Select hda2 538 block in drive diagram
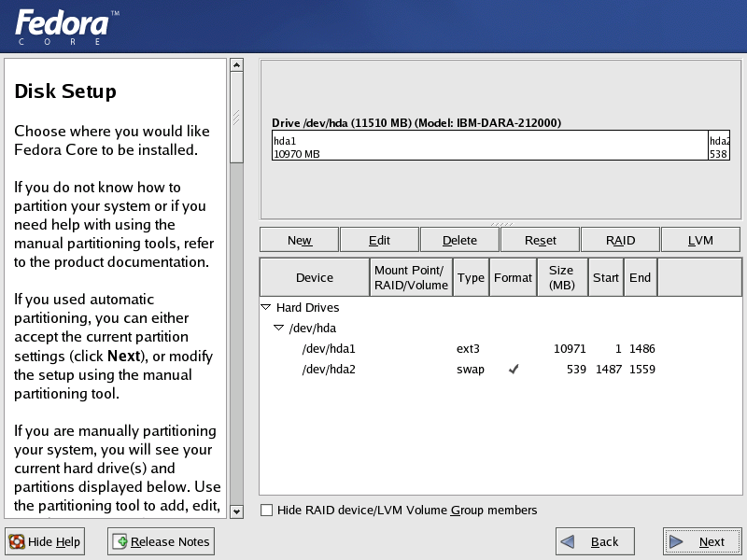This screenshot has width=747, height=560. 719,146
